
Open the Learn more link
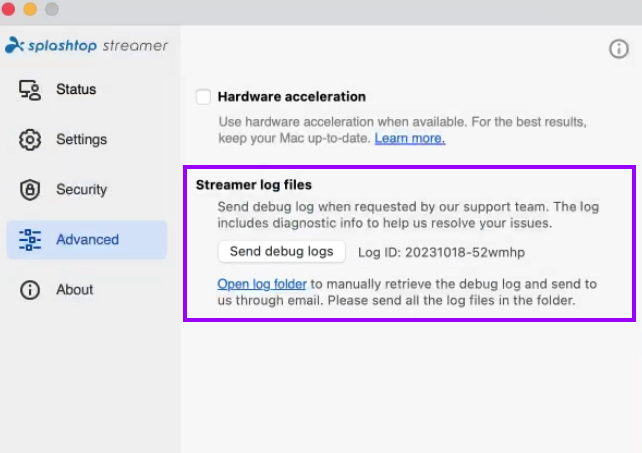(410, 138)
